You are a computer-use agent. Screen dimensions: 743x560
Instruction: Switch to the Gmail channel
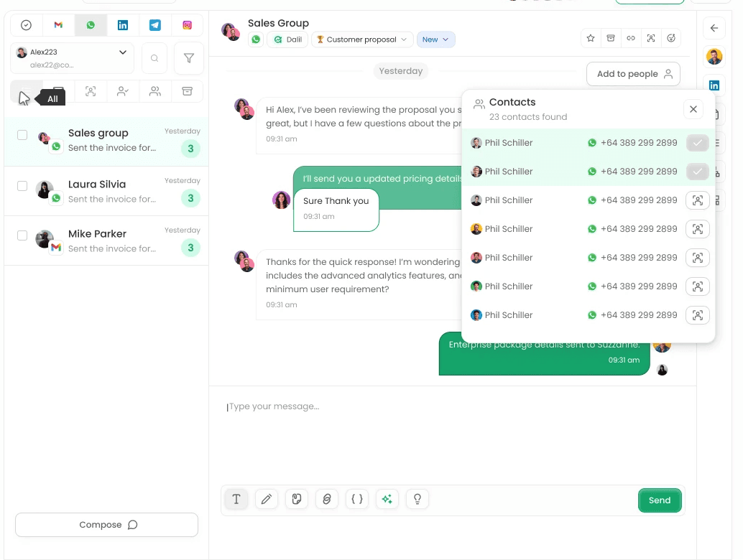pos(58,24)
